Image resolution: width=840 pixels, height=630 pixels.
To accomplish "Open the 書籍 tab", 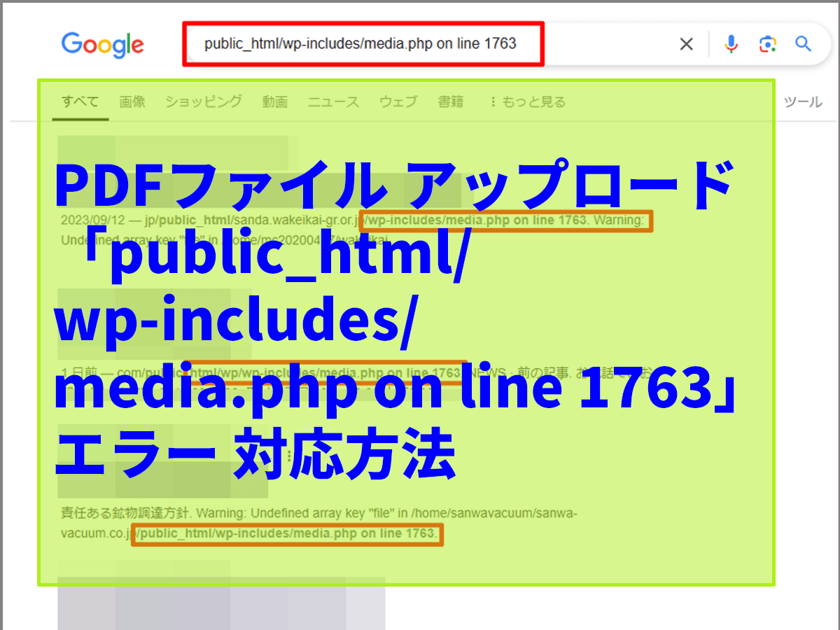I will (x=451, y=102).
